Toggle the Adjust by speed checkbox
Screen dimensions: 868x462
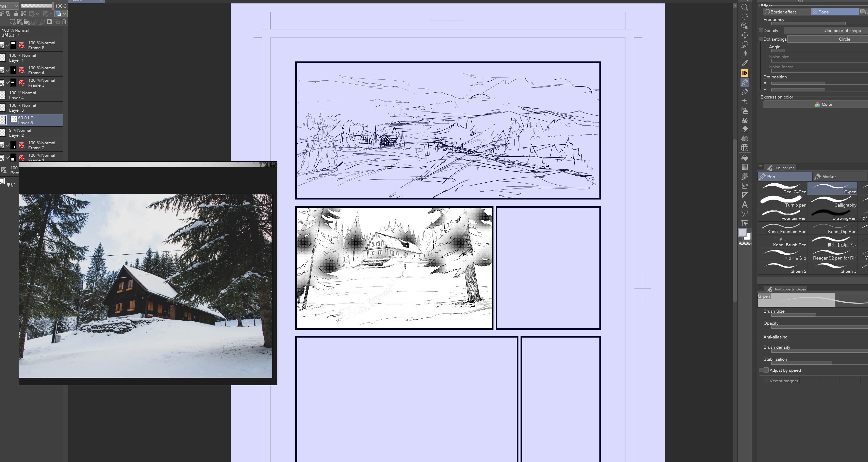[x=766, y=370]
